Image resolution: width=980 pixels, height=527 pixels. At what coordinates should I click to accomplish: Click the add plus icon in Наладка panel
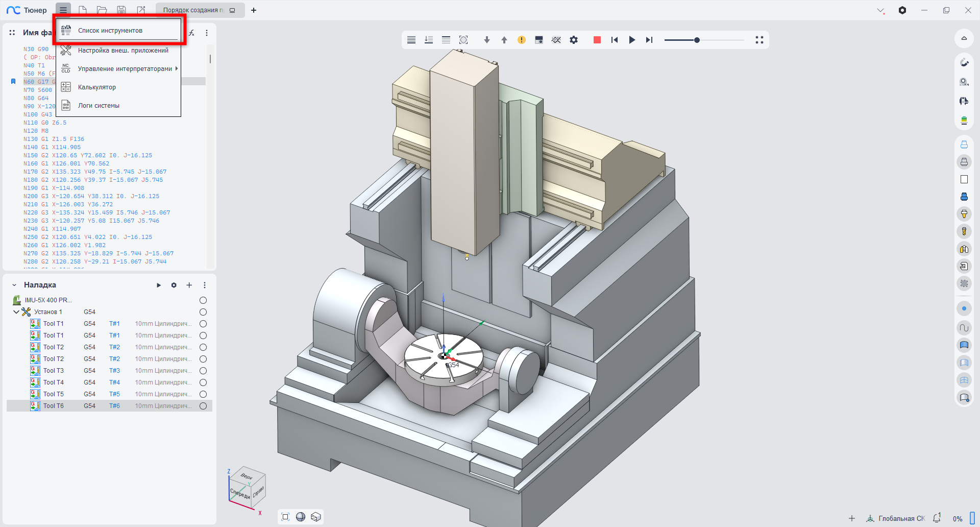[189, 285]
